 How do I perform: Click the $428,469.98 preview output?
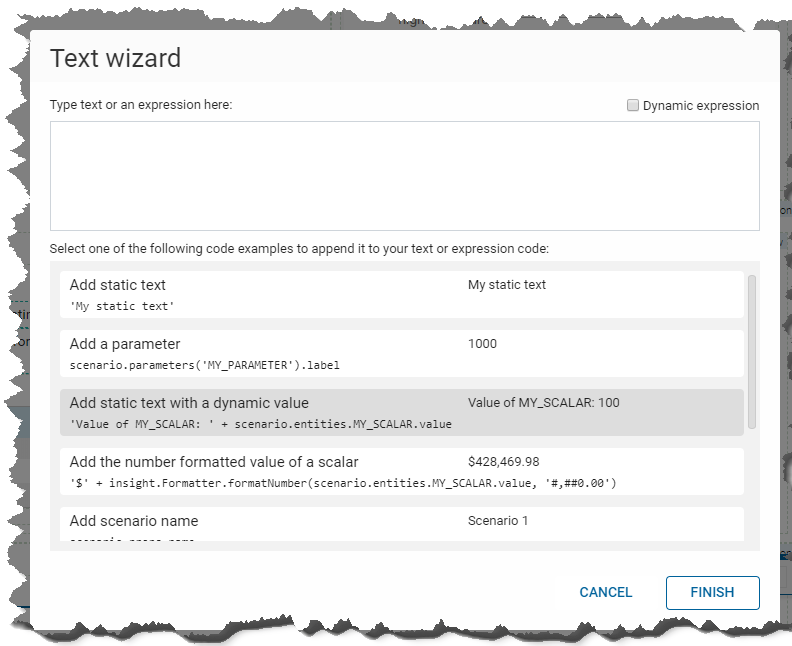coord(504,462)
